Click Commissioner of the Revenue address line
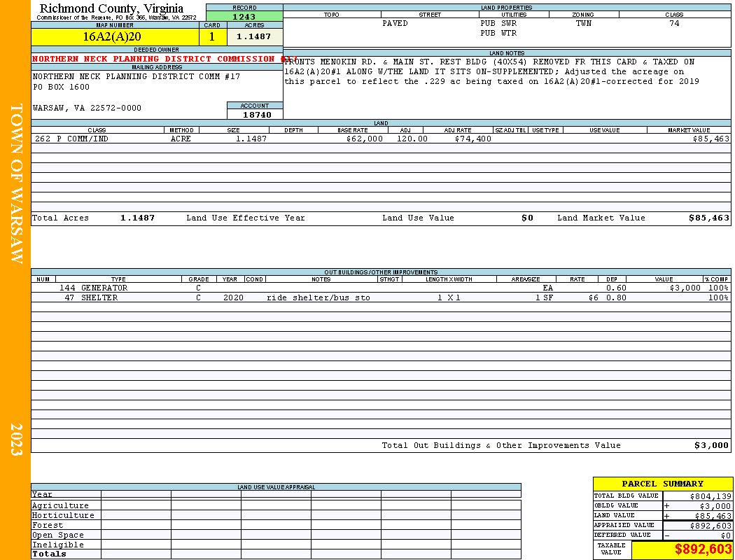The image size is (735, 560). tap(116, 17)
